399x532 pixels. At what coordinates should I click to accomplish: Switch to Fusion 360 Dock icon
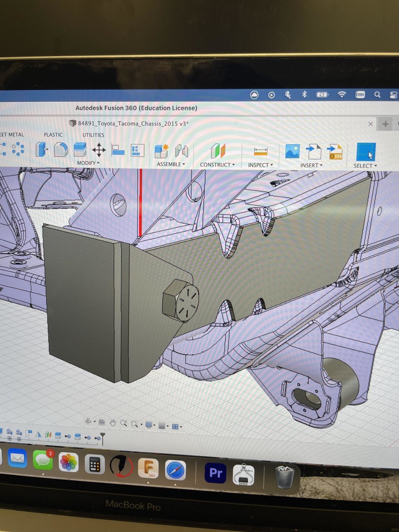[x=148, y=468]
